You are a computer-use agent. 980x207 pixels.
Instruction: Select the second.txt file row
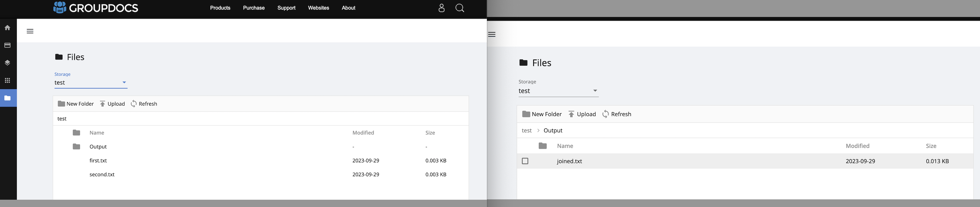coord(261,174)
